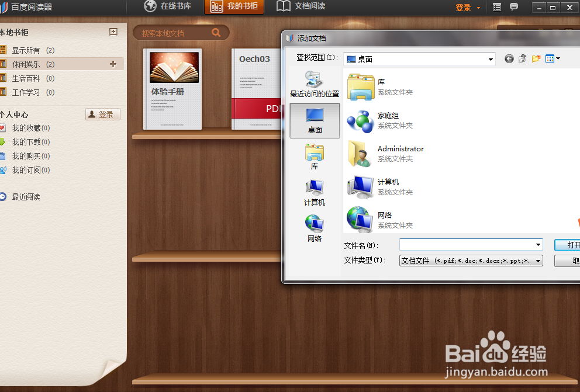Select 网络 in the places bar
This screenshot has height=392, width=580.
(x=315, y=228)
